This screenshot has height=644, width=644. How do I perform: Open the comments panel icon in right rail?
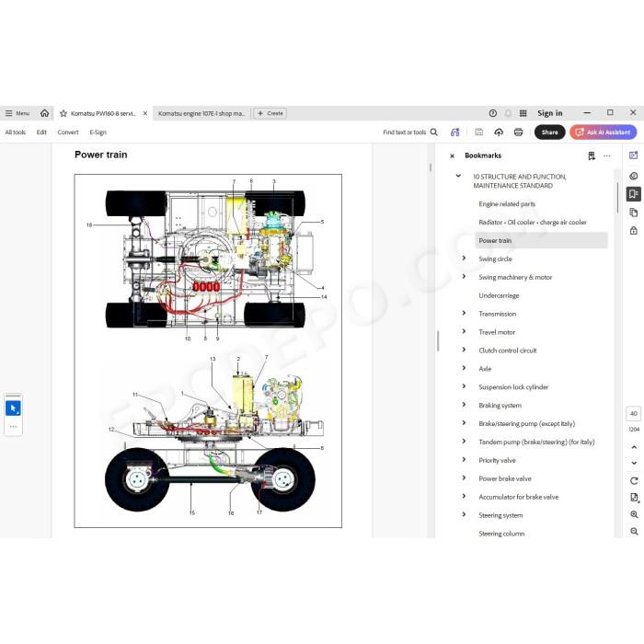tap(633, 176)
